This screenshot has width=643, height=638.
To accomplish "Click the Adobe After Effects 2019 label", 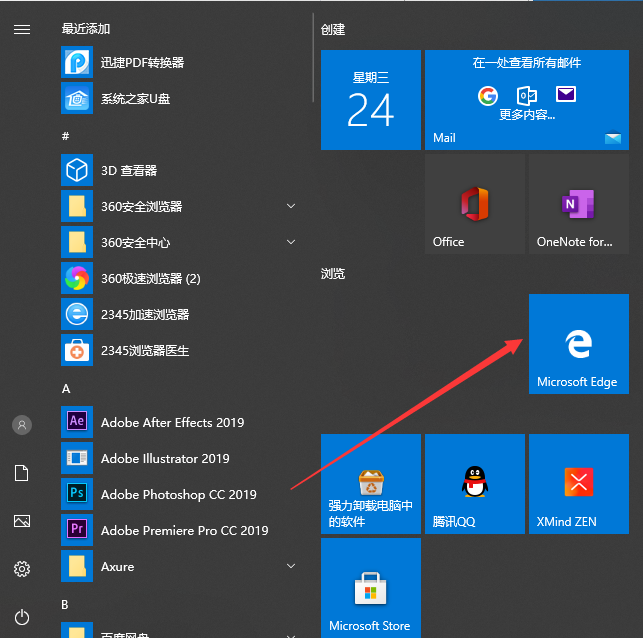I will 172,422.
